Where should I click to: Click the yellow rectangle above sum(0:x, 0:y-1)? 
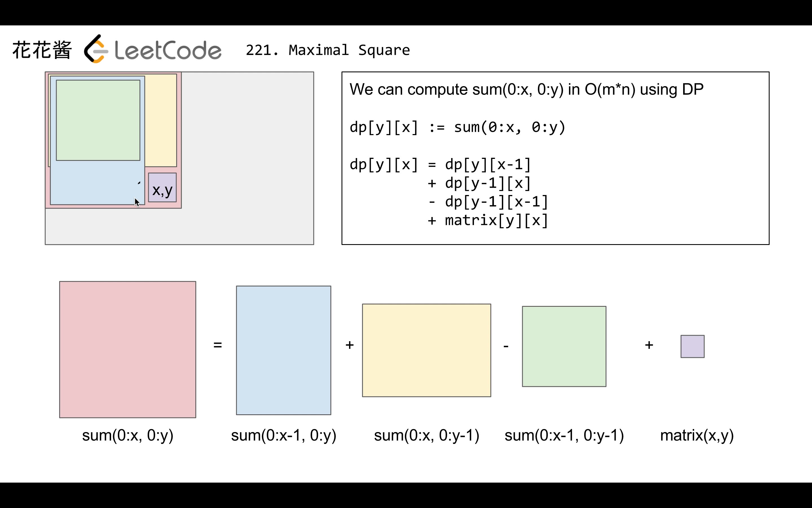pyautogui.click(x=427, y=351)
